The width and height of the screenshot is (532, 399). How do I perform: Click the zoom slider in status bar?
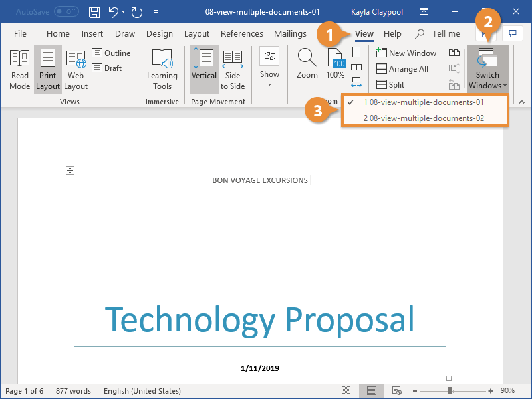pos(450,391)
